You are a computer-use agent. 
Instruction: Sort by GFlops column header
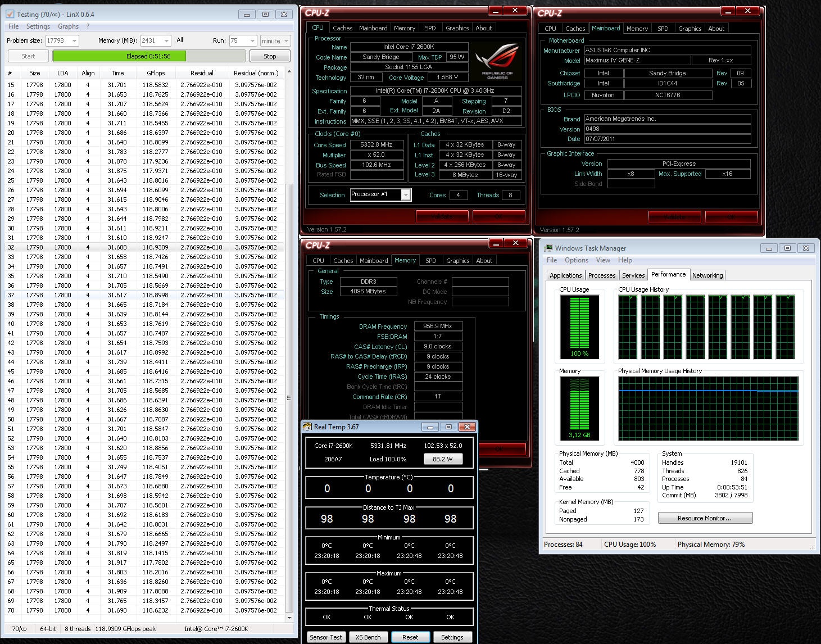pyautogui.click(x=156, y=73)
